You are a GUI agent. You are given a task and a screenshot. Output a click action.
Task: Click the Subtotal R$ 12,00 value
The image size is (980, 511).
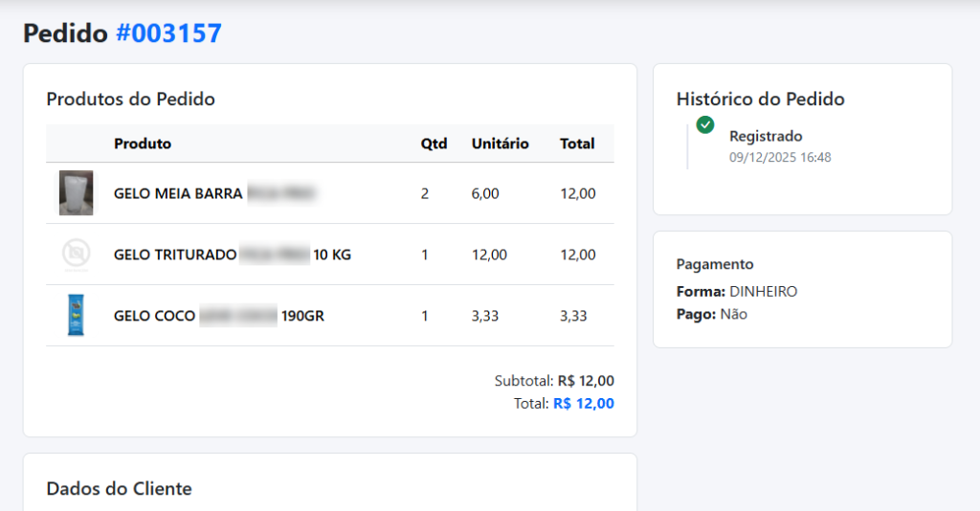coord(586,381)
